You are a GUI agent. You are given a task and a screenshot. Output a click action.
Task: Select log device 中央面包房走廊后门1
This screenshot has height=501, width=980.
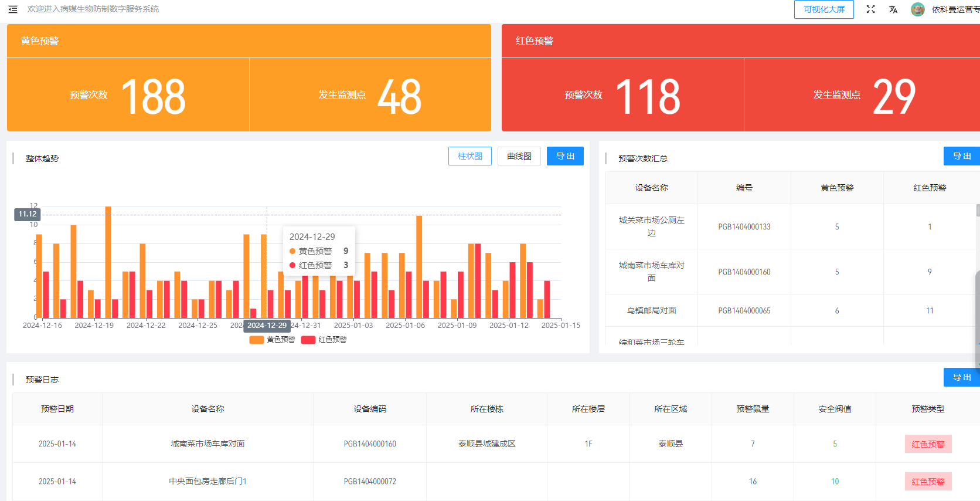tap(207, 481)
